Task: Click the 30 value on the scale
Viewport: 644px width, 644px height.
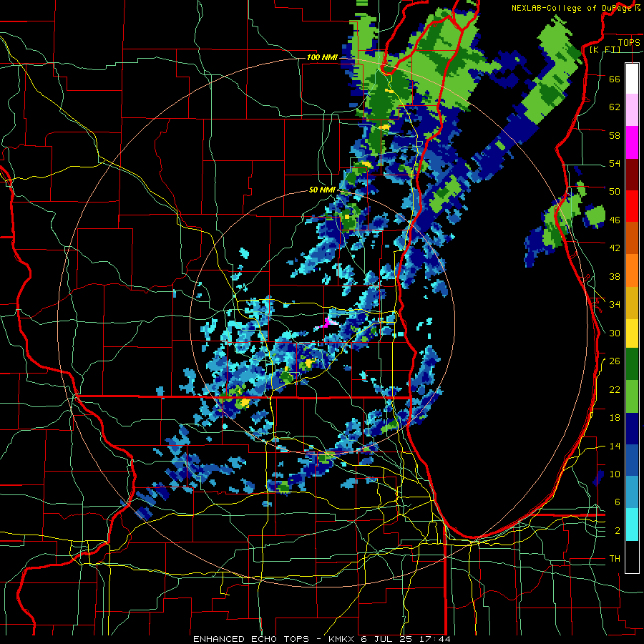Action: pos(615,333)
